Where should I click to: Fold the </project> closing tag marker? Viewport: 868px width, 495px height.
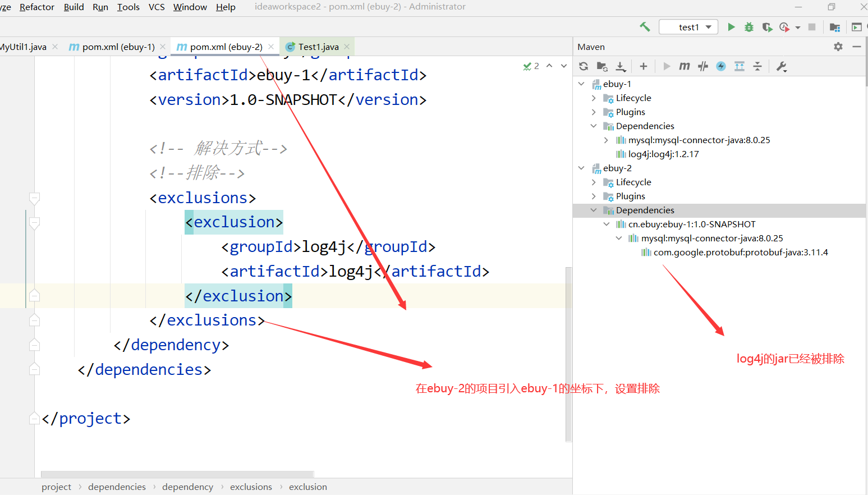tap(34, 418)
